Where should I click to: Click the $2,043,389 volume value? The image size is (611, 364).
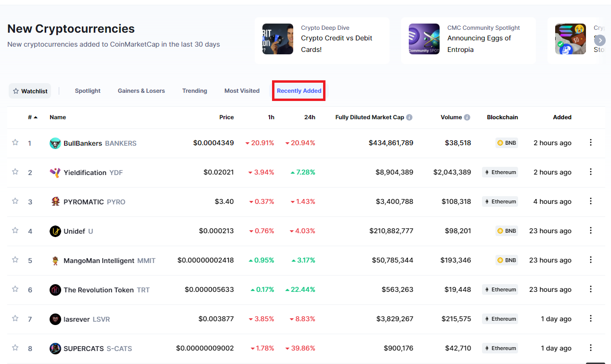point(452,172)
